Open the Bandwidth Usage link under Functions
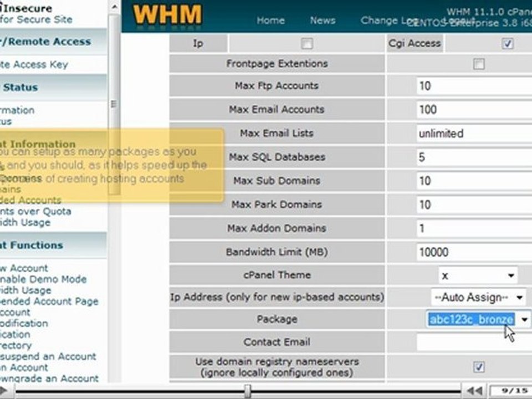 point(25,290)
